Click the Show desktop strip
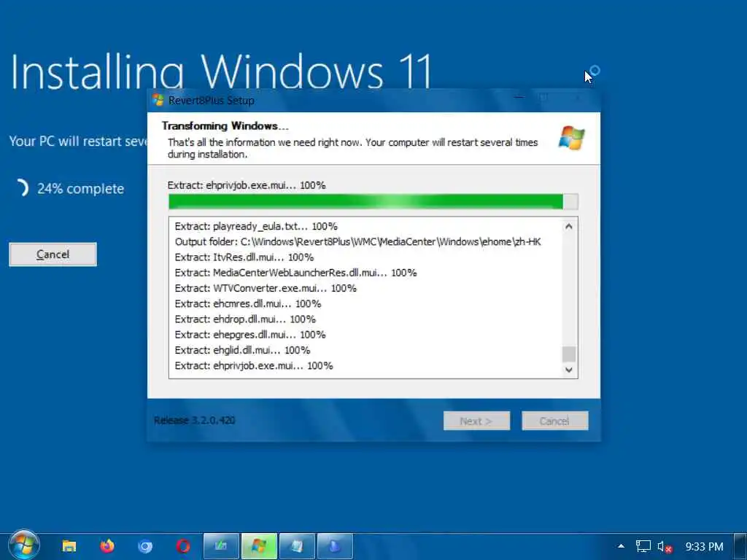The image size is (747, 560). (741, 546)
